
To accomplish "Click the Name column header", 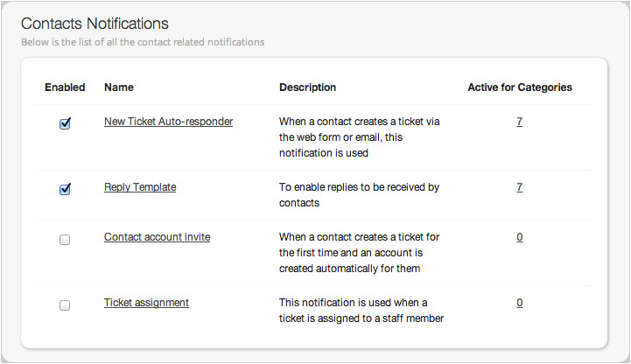I will [x=119, y=87].
